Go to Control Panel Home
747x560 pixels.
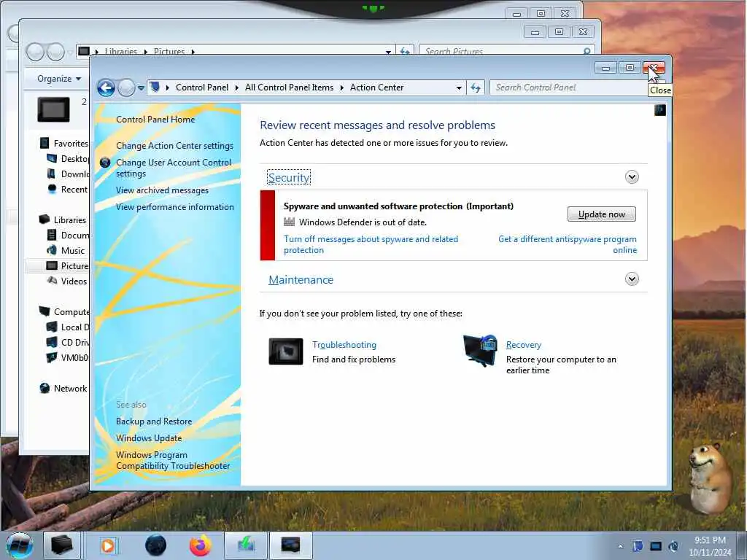155,120
